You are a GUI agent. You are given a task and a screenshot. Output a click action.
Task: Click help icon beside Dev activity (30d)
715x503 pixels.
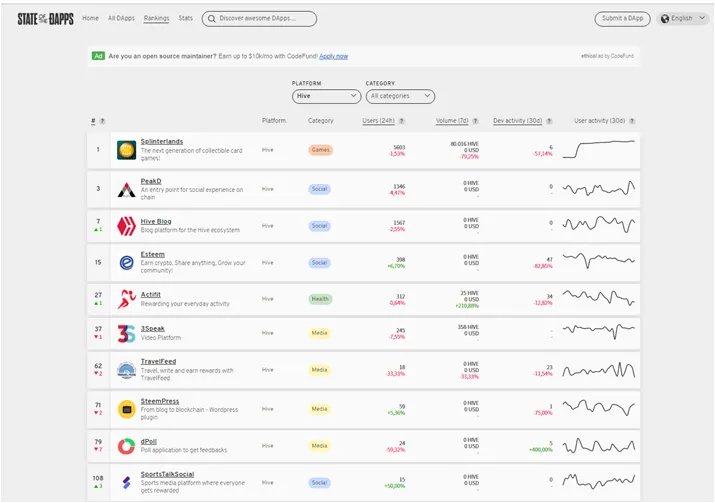[549, 121]
